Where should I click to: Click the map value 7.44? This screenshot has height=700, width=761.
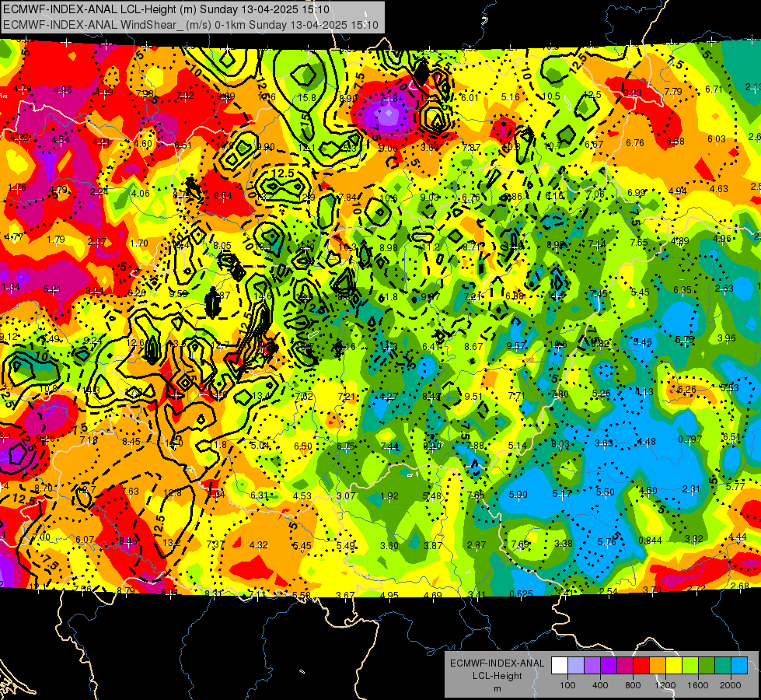click(x=390, y=446)
